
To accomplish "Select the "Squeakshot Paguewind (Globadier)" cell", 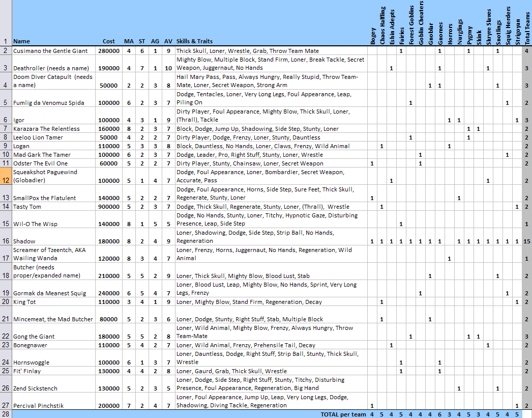I will pos(53,176).
